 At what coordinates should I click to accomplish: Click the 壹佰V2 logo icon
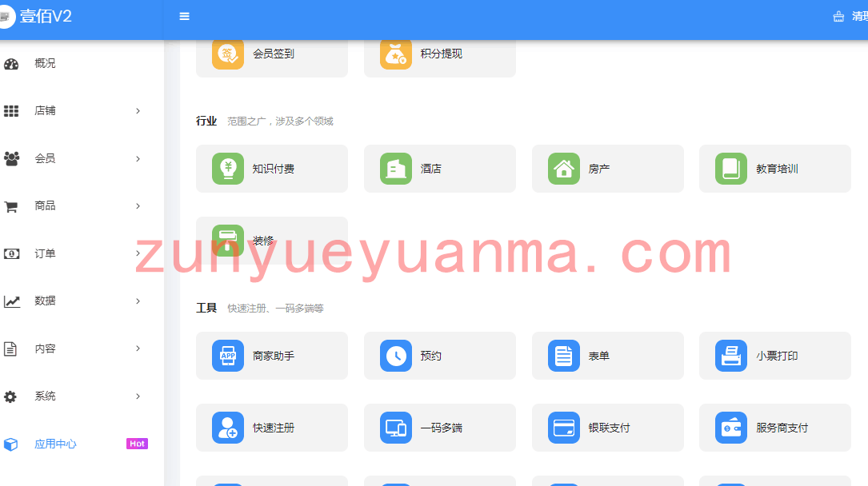[x=6, y=17]
